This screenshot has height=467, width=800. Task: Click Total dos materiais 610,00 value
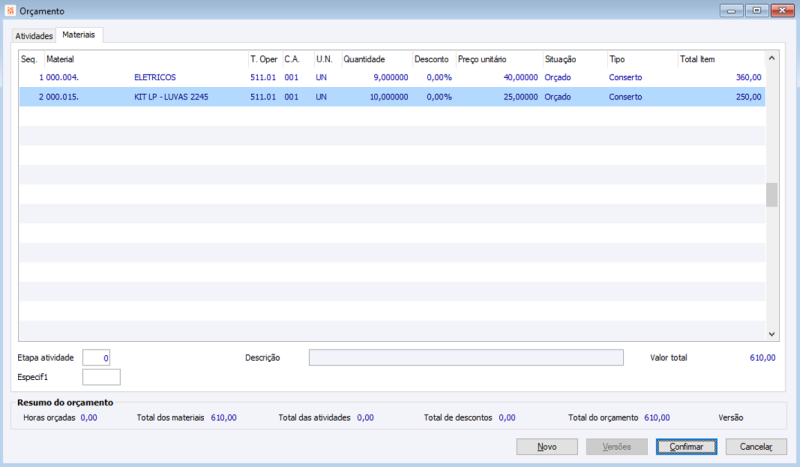click(223, 417)
